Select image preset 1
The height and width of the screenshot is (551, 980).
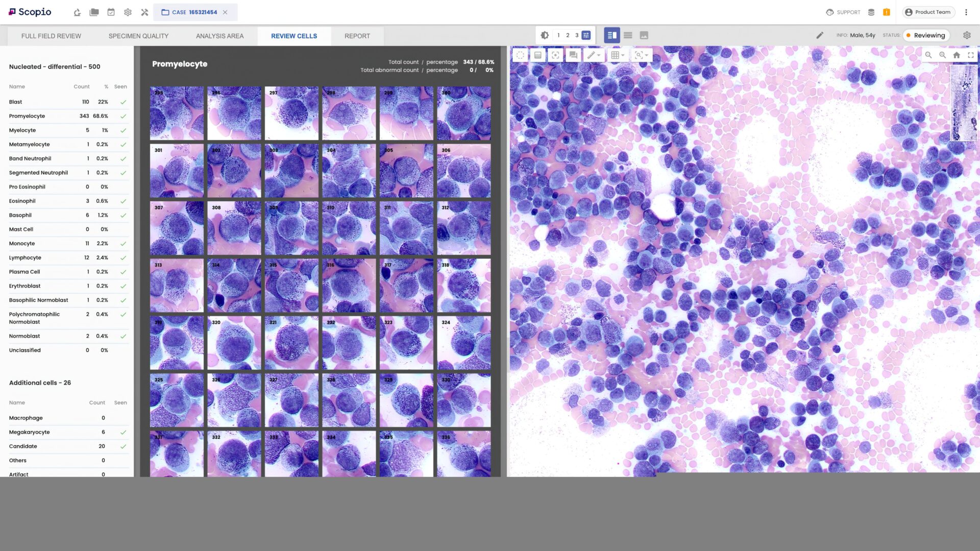(x=558, y=35)
